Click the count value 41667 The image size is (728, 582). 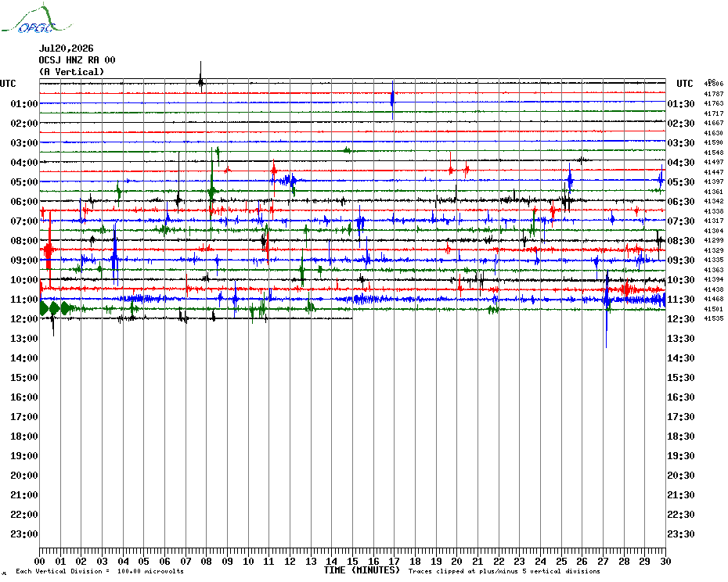click(714, 123)
